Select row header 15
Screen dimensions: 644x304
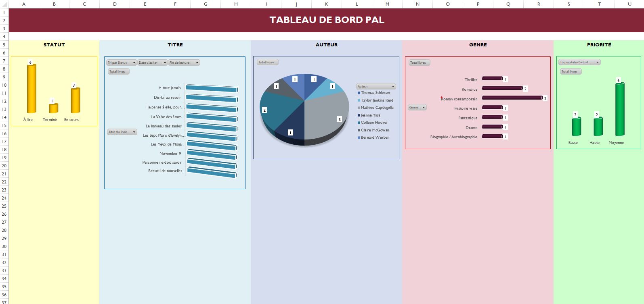(x=4, y=125)
